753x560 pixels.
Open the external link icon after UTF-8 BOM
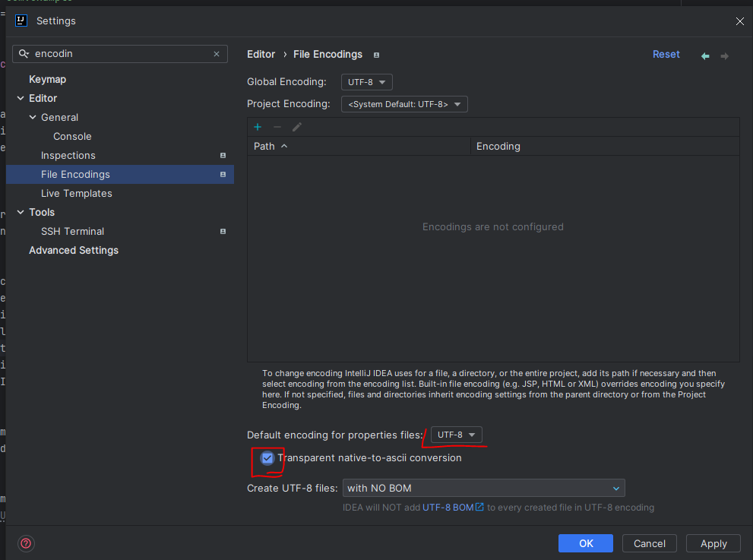(x=479, y=507)
